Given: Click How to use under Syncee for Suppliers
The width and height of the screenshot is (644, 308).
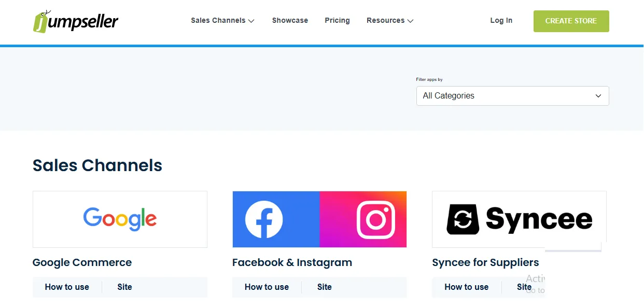Looking at the screenshot, I should point(466,287).
